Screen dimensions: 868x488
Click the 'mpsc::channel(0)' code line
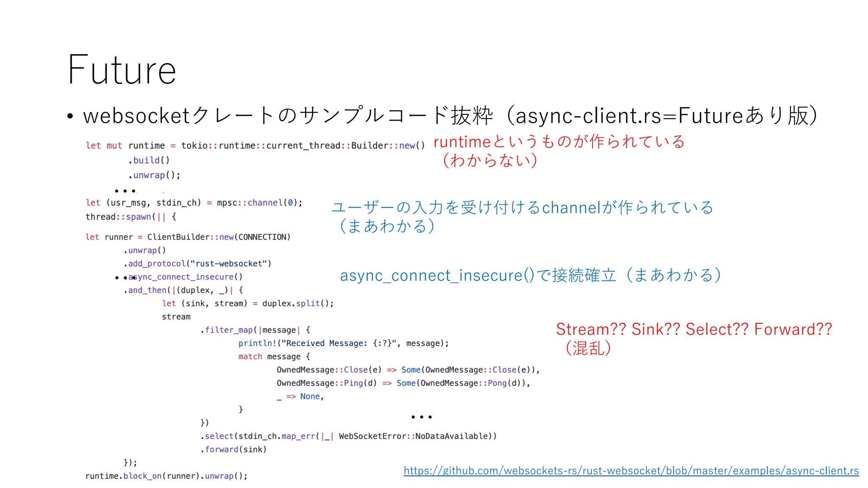pos(194,203)
